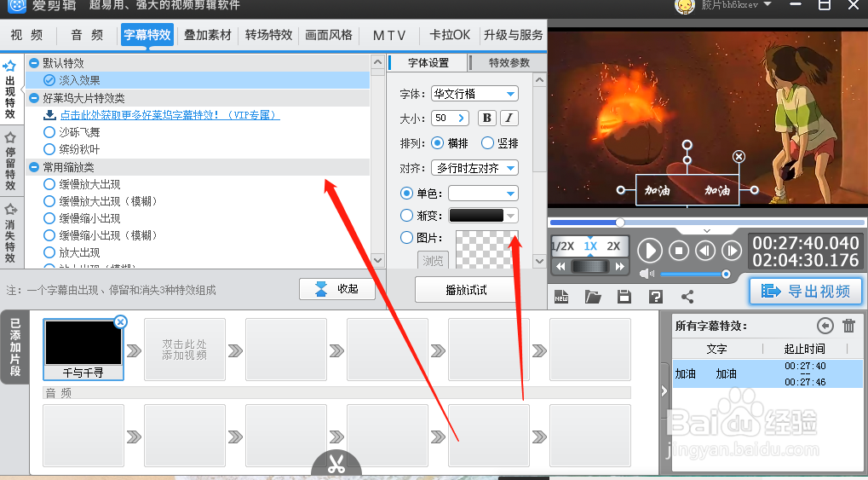Click the volume slider handle
868x480 pixels.
click(x=726, y=274)
